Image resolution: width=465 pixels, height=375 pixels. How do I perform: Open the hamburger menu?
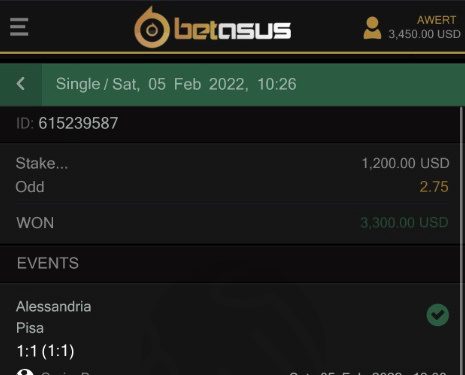(19, 27)
